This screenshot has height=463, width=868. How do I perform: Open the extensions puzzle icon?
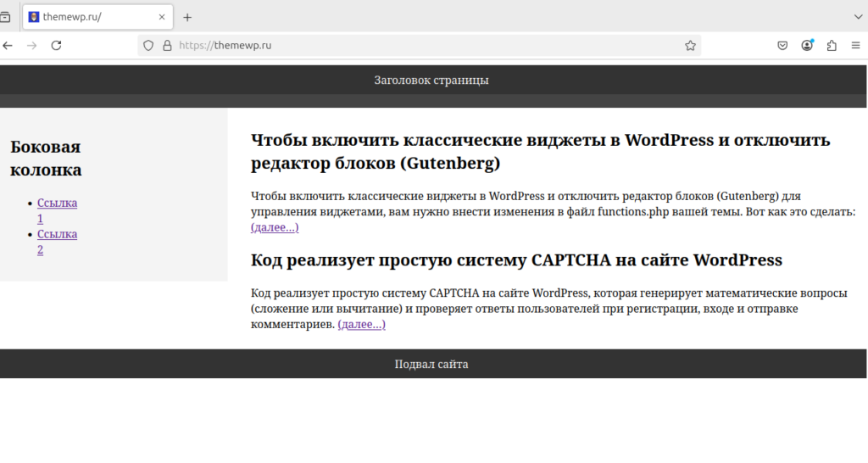coord(832,46)
